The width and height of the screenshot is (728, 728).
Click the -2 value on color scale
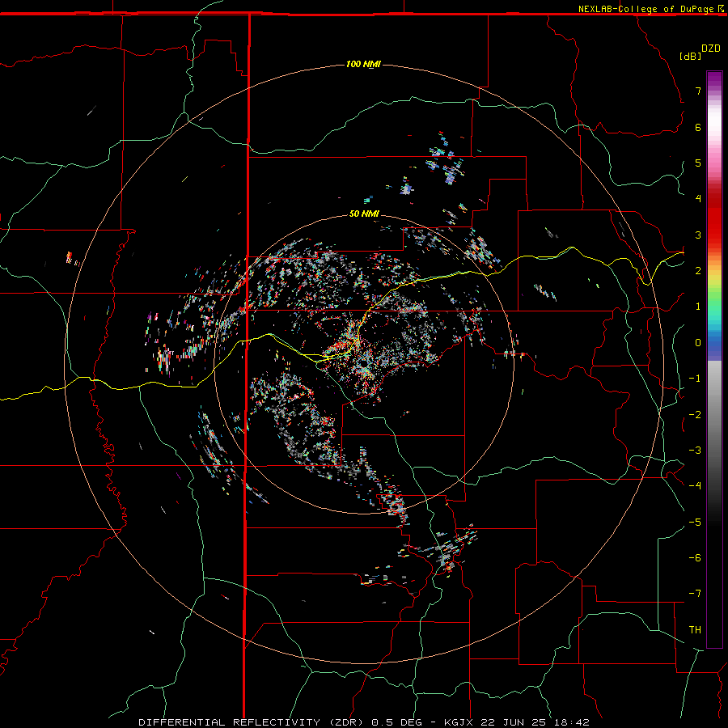[x=695, y=414]
